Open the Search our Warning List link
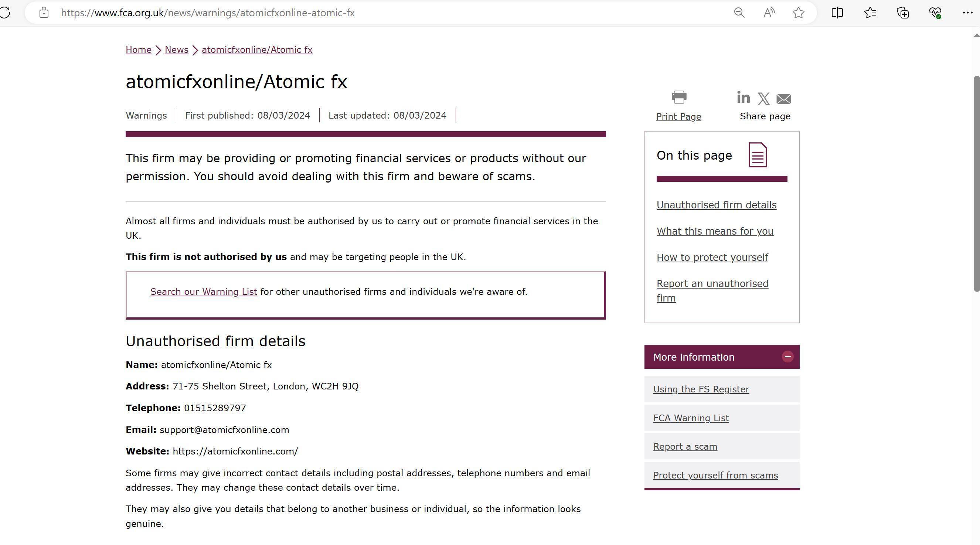Viewport: 980px width, 545px height. pos(204,292)
